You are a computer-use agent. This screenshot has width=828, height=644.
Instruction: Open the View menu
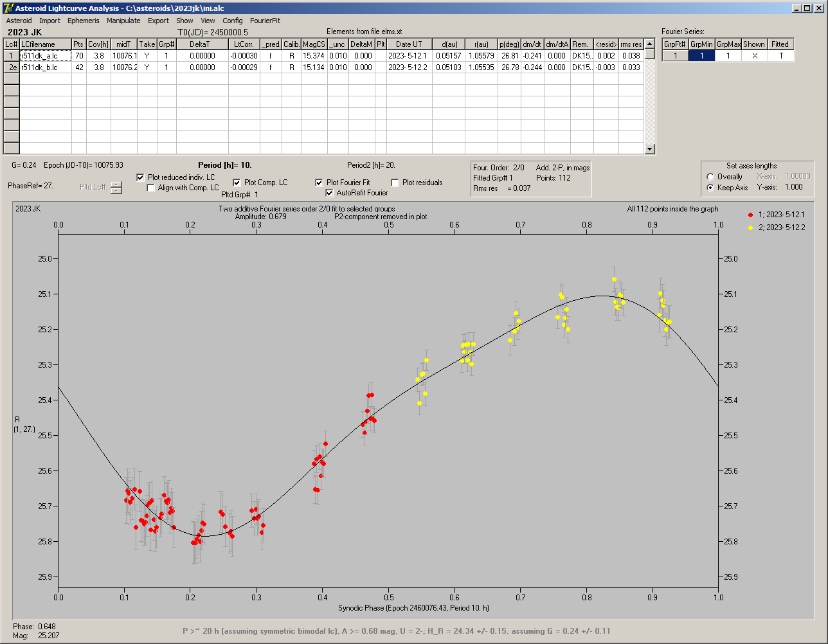coord(208,21)
